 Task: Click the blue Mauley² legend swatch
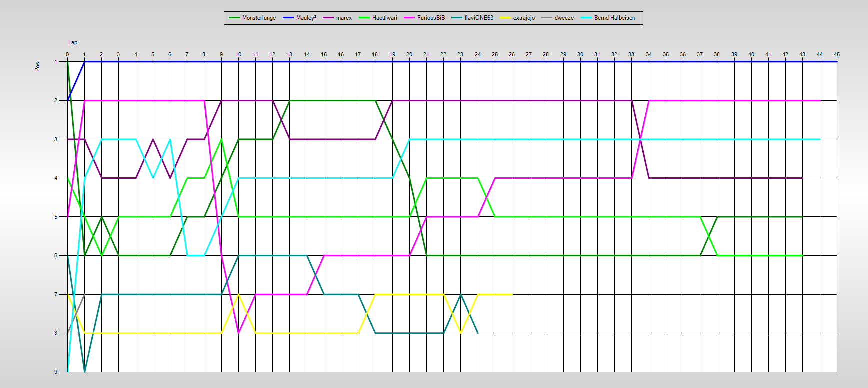click(x=288, y=18)
